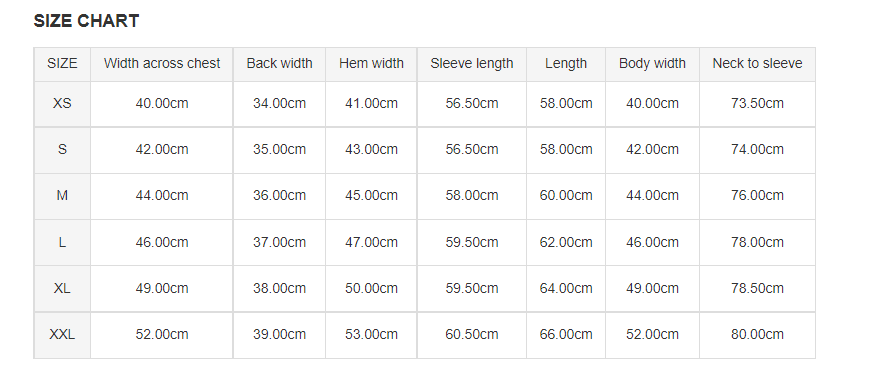Click the Sleeve length column header

[x=472, y=63]
